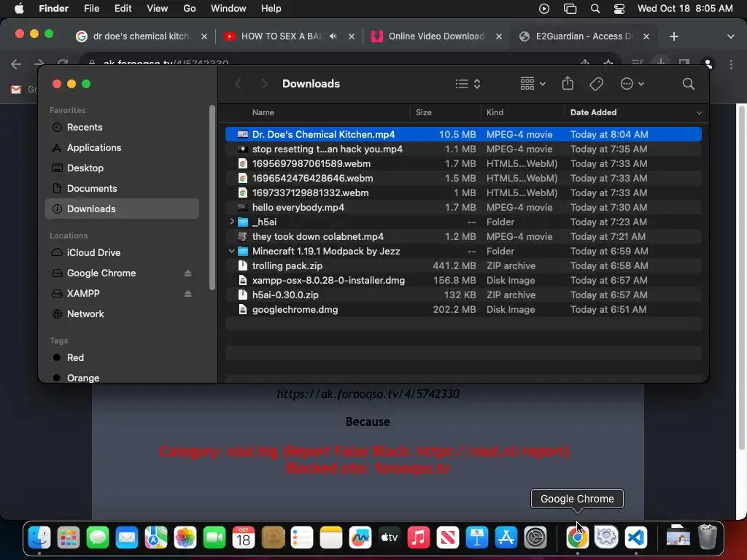Launch Photos app from Dock
Viewport: 747px width, 560px height.
pyautogui.click(x=185, y=537)
